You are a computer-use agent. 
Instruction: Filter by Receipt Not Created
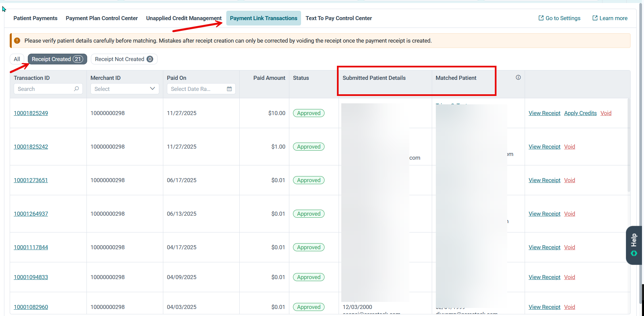point(124,59)
